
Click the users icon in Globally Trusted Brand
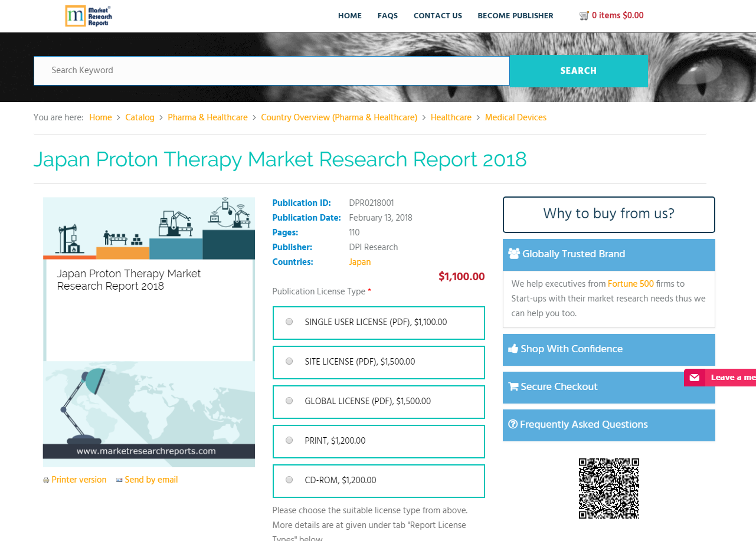click(514, 254)
